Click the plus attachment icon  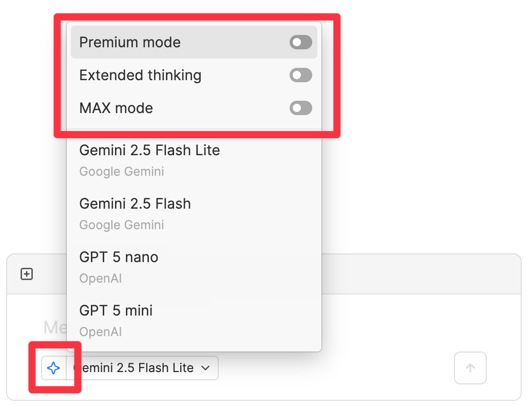(x=27, y=274)
